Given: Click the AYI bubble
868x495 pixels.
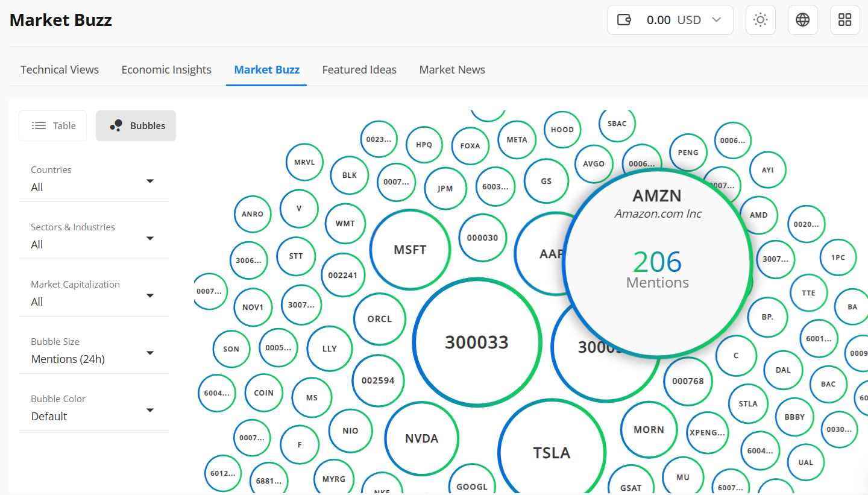Looking at the screenshot, I should tap(767, 170).
